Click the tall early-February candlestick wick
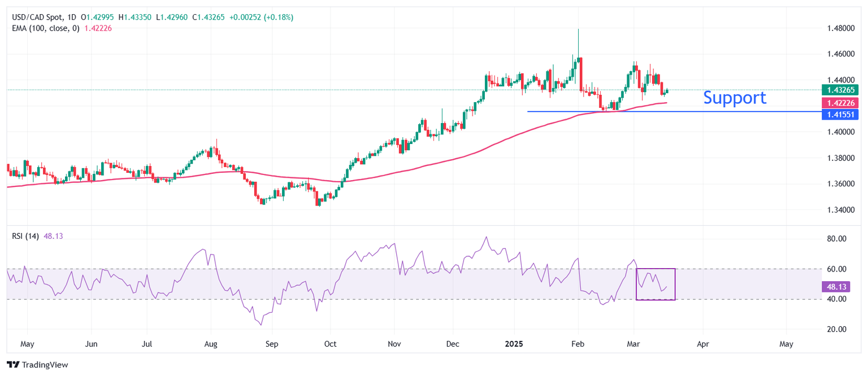 point(578,43)
